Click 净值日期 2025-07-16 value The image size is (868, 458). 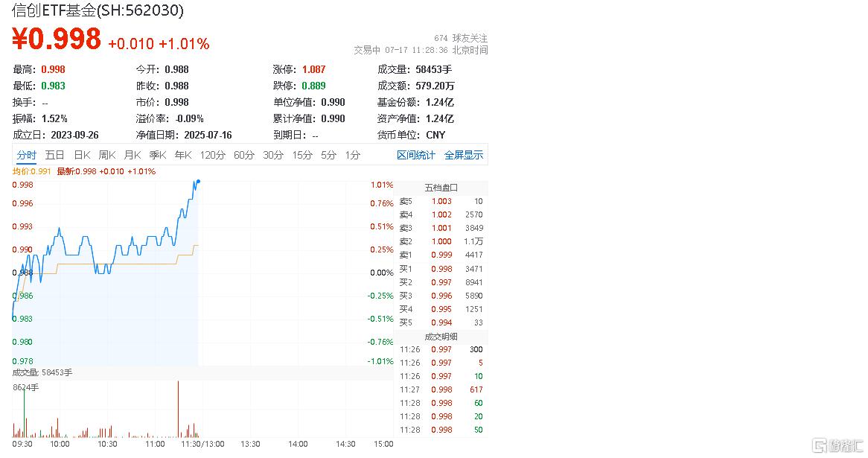208,135
